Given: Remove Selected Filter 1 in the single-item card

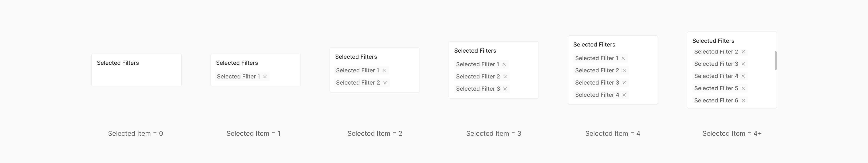Looking at the screenshot, I should (x=265, y=77).
